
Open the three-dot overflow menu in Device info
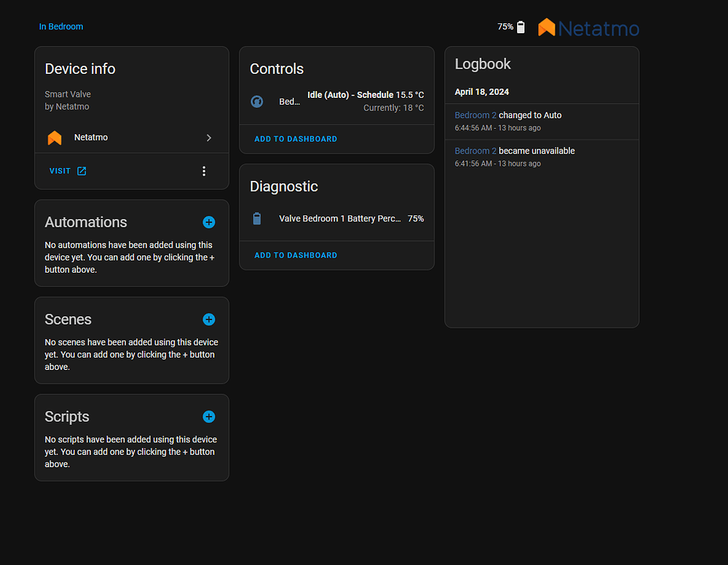click(x=203, y=171)
